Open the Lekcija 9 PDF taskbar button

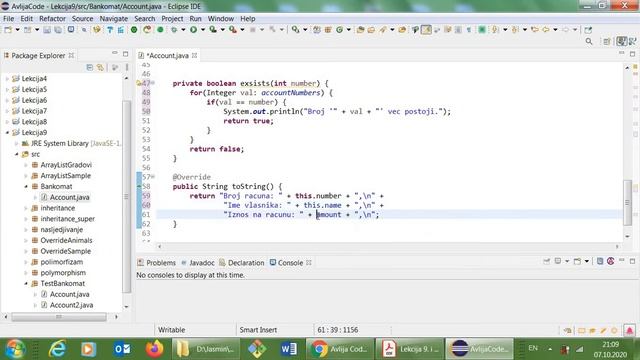pos(409,349)
